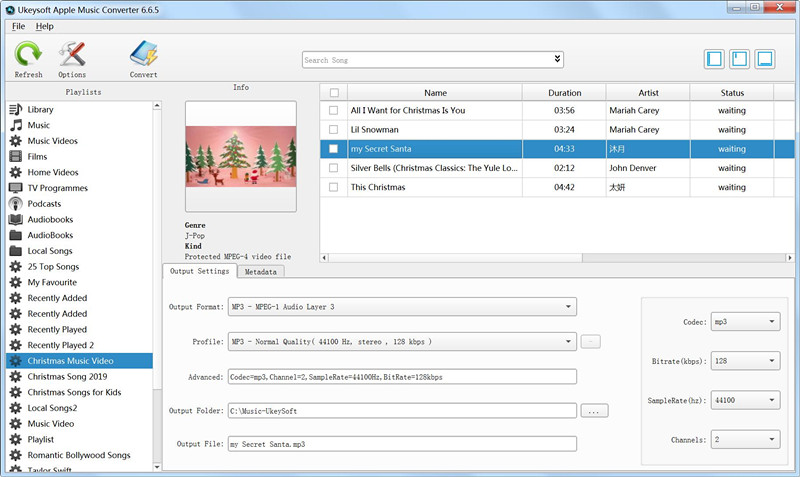The image size is (800, 477).
Task: Click the Library playlist icon
Action: [16, 109]
